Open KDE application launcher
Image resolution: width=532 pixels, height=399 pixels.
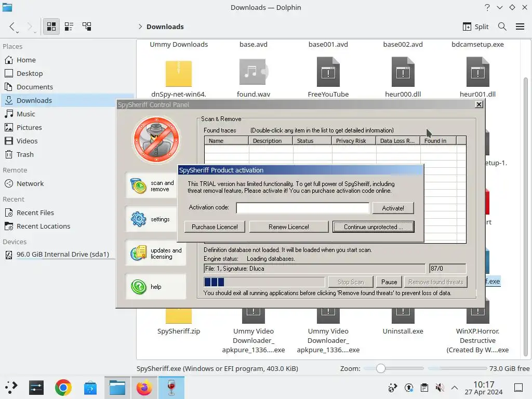point(11,388)
